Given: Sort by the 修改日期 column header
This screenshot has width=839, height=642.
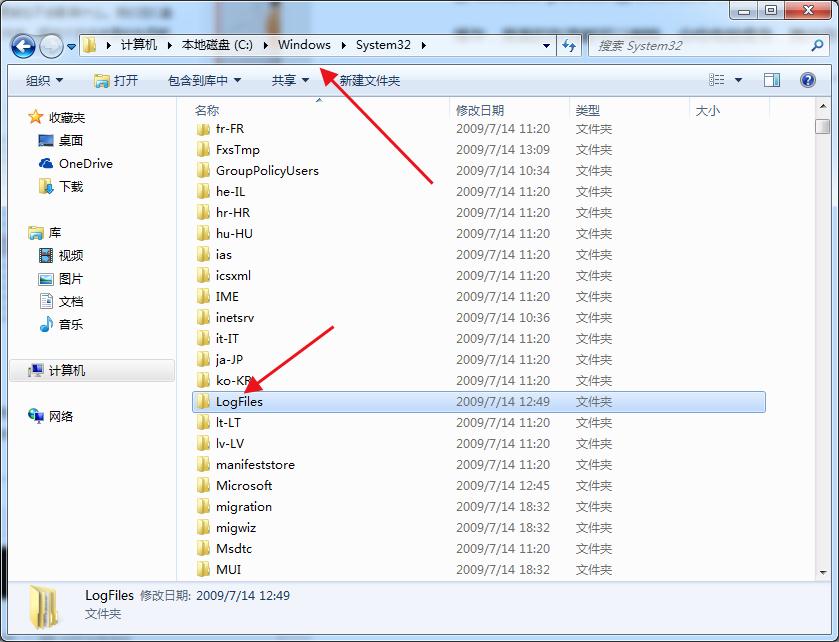Looking at the screenshot, I should [480, 111].
